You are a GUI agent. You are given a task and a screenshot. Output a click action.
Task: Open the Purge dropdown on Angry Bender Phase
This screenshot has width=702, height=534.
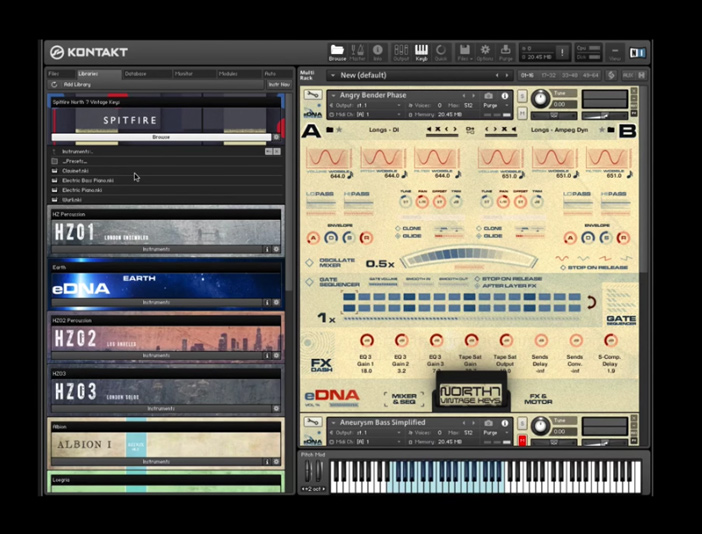coord(493,105)
